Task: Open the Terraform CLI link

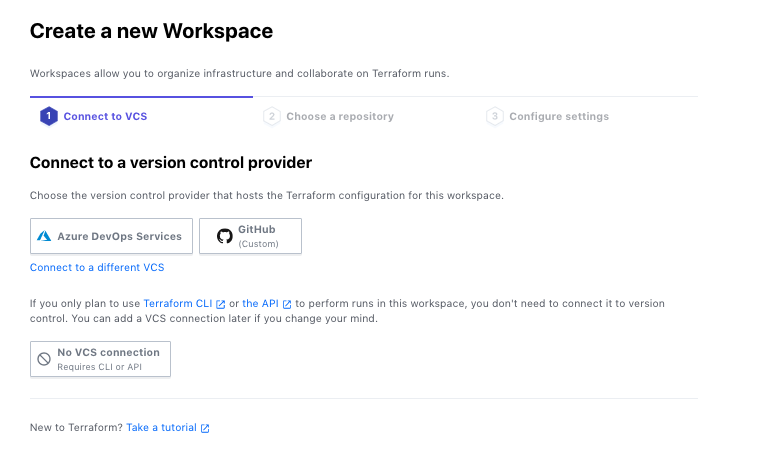Action: [178, 304]
